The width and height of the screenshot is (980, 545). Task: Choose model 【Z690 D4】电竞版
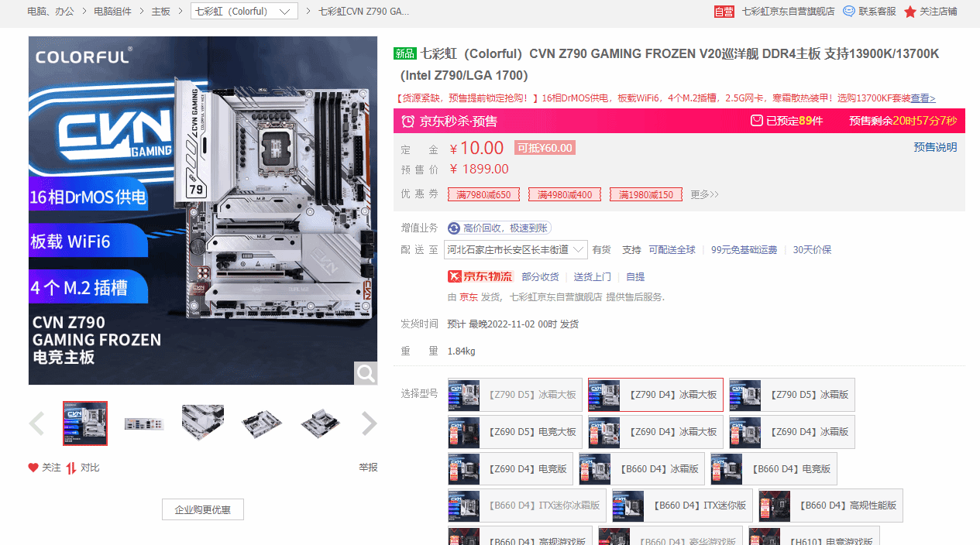pos(511,469)
